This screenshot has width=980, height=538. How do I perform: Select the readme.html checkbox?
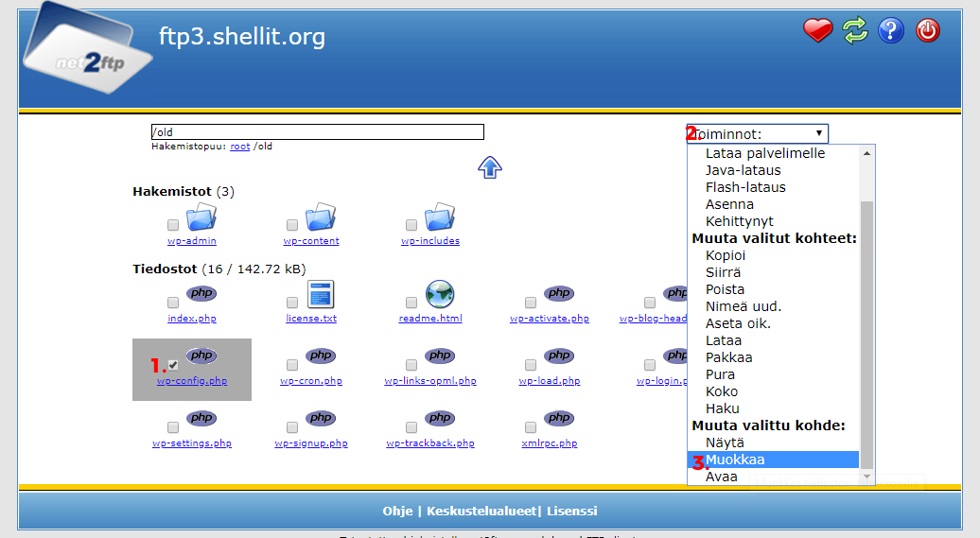tap(411, 303)
